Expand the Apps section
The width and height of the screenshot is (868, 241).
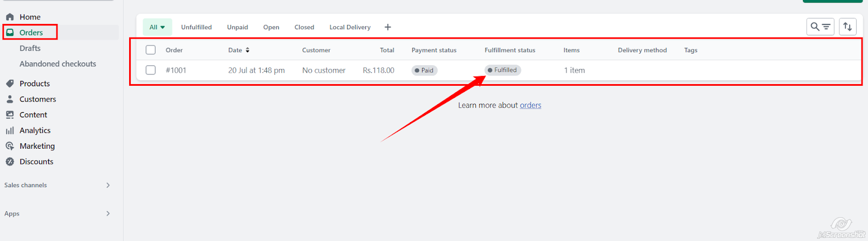click(x=108, y=214)
